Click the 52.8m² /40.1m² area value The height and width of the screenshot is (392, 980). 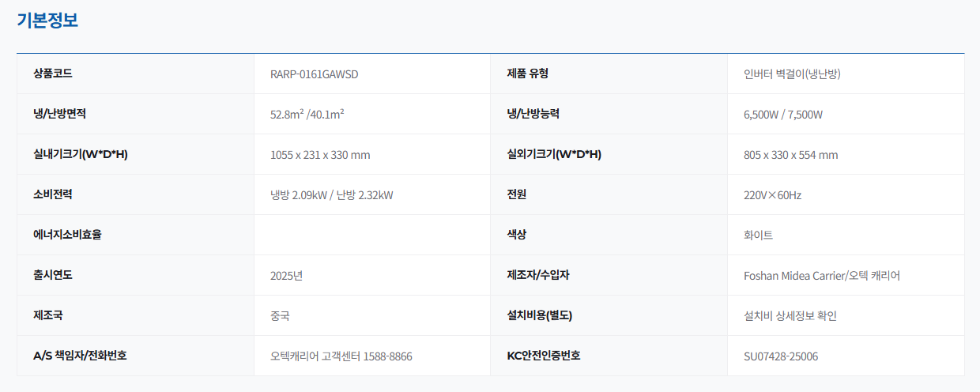click(x=307, y=115)
